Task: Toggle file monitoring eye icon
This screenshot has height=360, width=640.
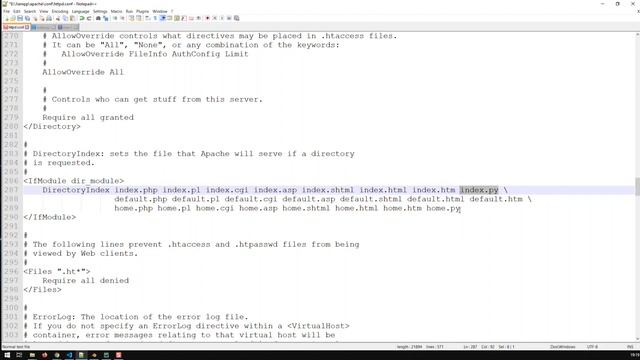Action: (x=199, y=18)
